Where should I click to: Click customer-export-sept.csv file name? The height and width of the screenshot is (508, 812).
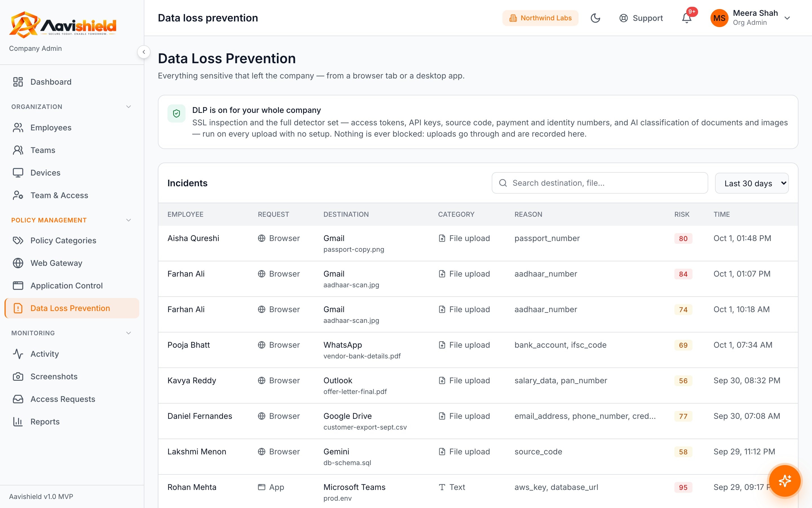tap(365, 427)
